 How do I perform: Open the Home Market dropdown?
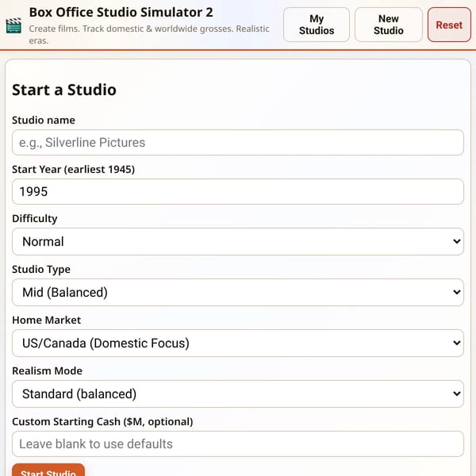(x=238, y=343)
